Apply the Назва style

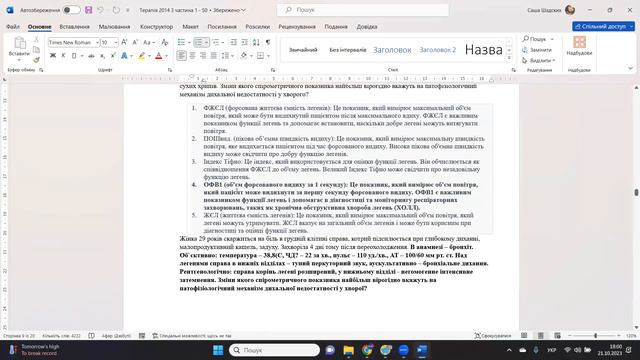point(483,50)
